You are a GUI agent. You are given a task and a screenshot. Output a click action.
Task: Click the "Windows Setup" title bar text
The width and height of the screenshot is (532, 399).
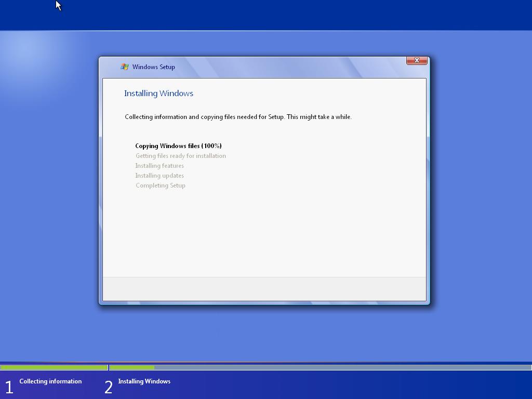point(153,67)
